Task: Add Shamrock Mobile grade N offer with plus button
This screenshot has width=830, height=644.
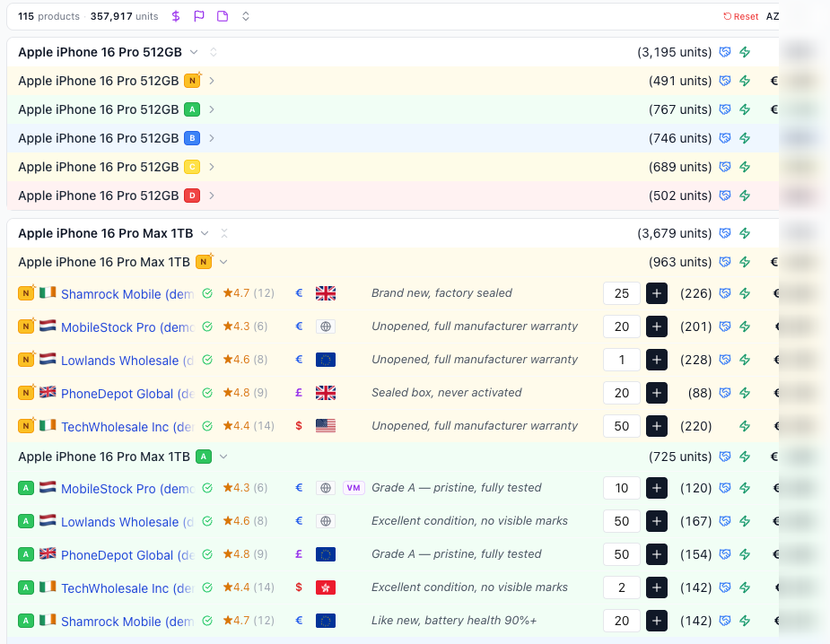Action: (657, 293)
